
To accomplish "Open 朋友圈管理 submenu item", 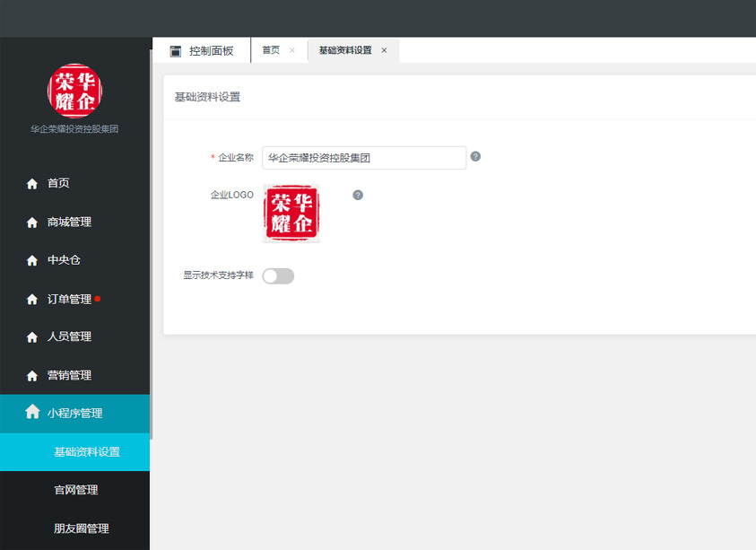I will pos(81,528).
